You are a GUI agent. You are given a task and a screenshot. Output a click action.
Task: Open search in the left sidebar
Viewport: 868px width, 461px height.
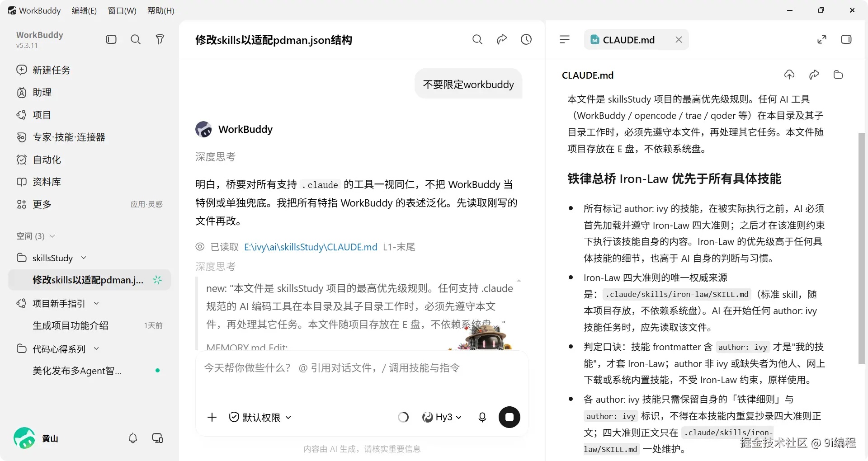[136, 40]
